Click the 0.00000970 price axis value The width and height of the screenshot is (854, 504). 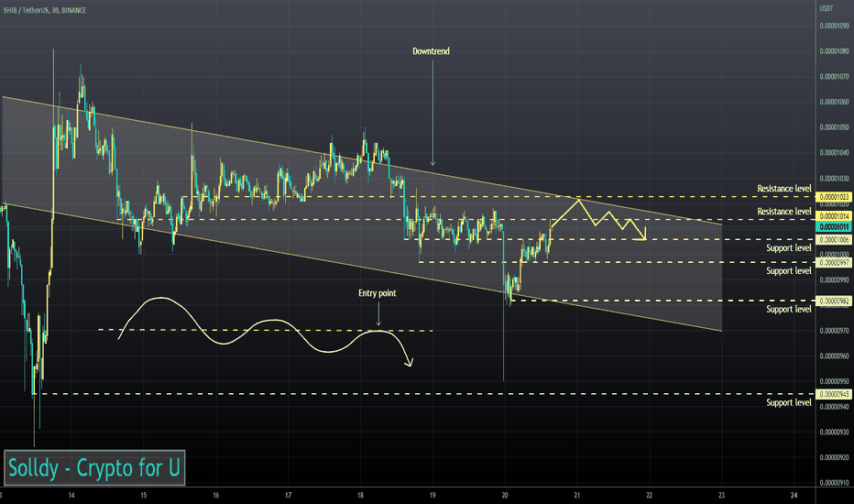pos(834,331)
